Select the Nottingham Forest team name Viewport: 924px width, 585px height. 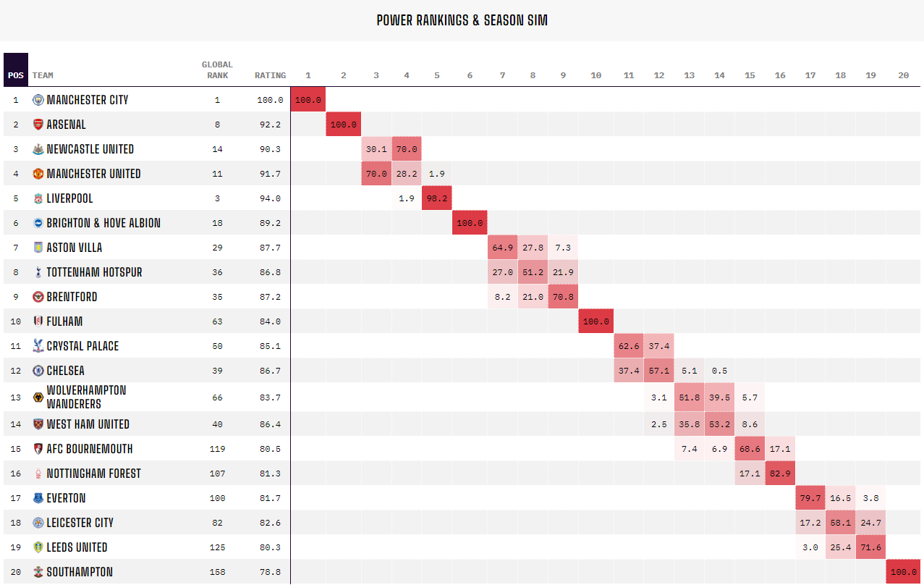click(93, 474)
